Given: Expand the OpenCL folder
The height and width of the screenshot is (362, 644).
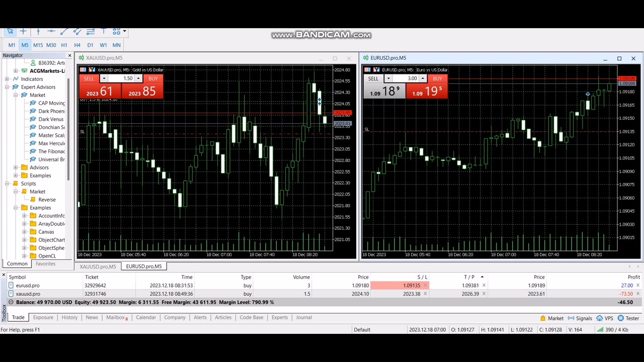Looking at the screenshot, I should click(x=24, y=256).
